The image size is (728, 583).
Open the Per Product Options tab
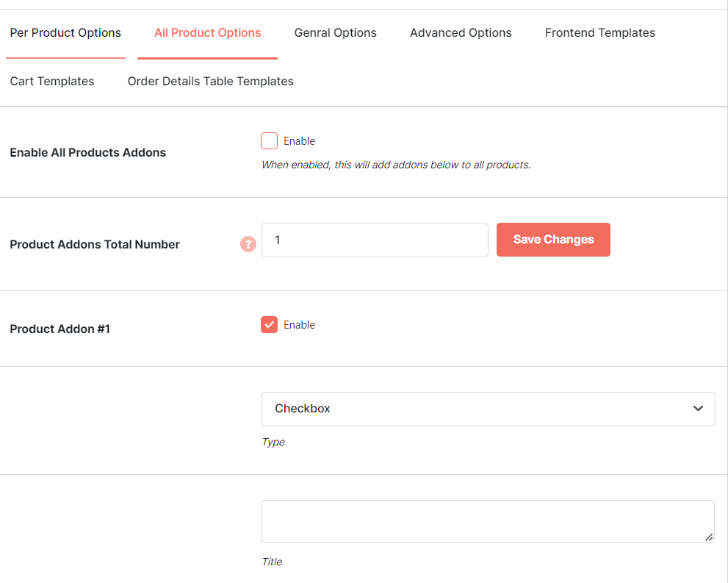tap(65, 33)
